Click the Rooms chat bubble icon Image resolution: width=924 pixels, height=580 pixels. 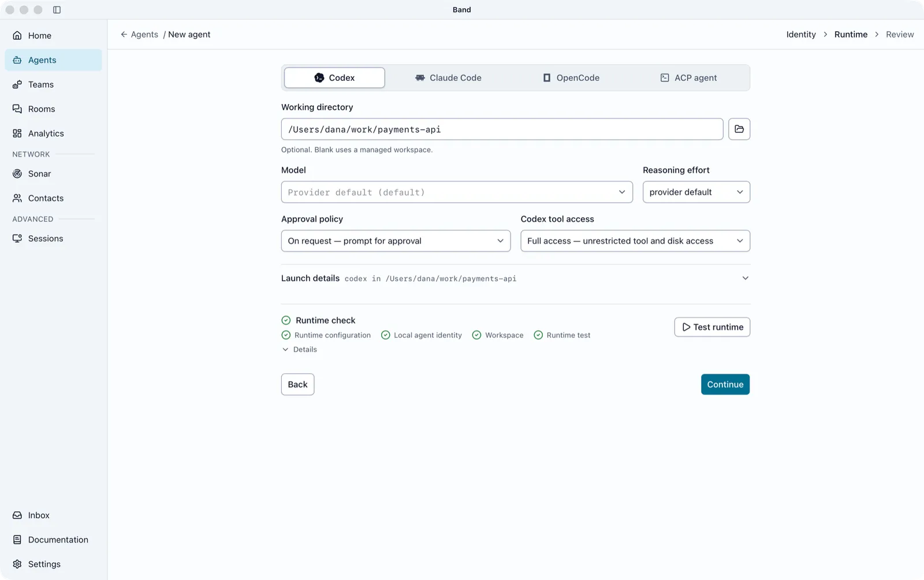tap(17, 109)
